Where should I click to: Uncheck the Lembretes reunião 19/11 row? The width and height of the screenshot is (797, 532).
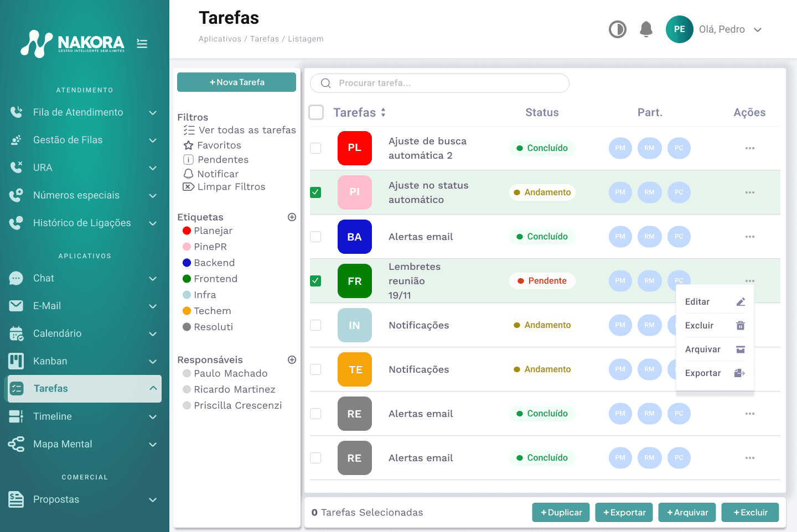[x=315, y=281]
